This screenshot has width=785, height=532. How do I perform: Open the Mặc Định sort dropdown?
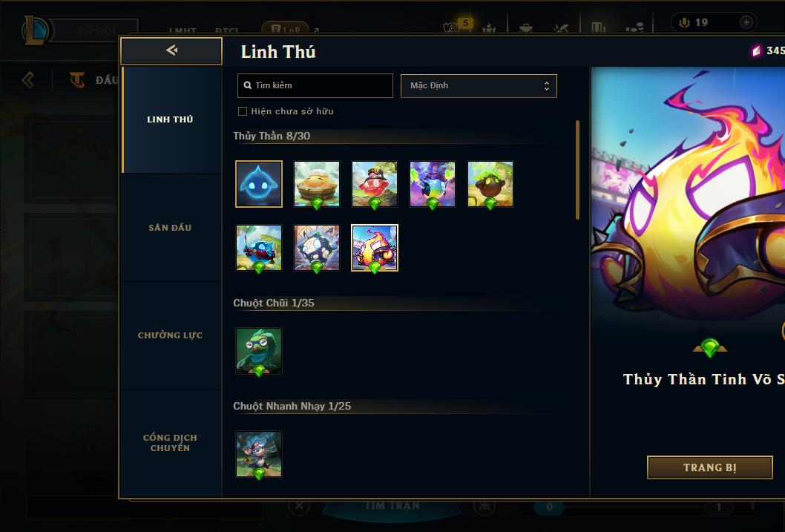coord(479,85)
